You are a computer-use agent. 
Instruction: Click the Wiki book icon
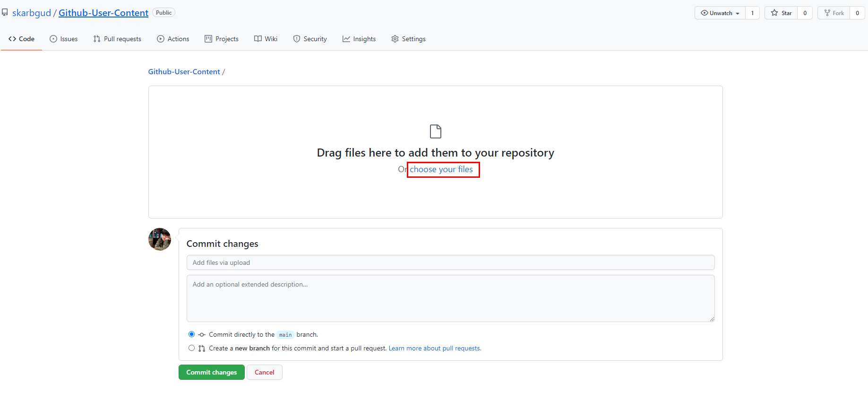click(258, 39)
